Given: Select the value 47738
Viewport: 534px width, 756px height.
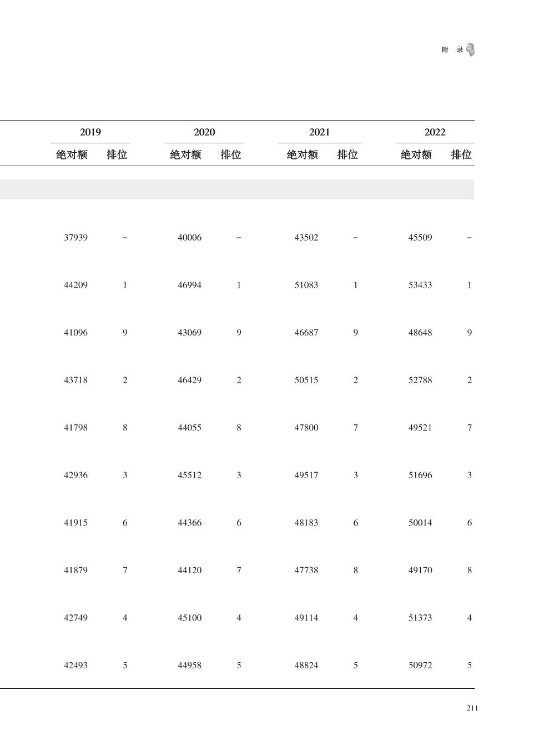Looking at the screenshot, I should pyautogui.click(x=306, y=570).
